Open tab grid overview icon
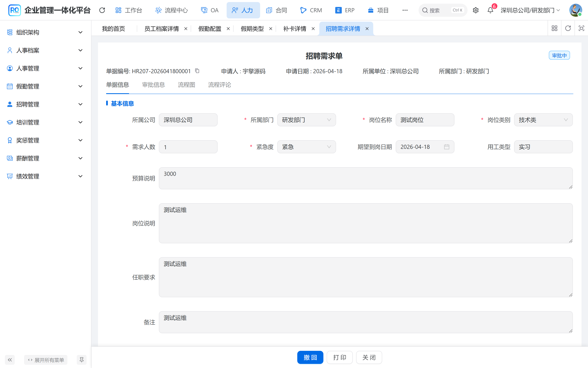Screen dimensions: 588x368 coord(555,28)
